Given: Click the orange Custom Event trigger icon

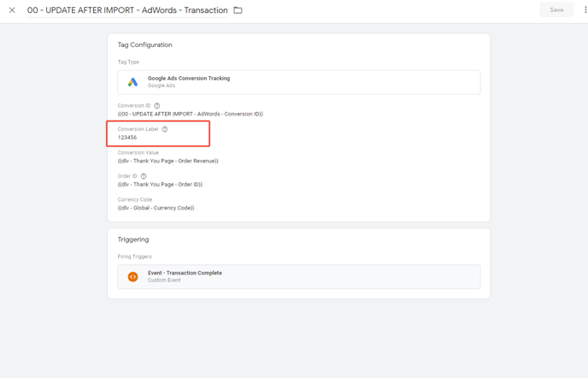Looking at the screenshot, I should pyautogui.click(x=132, y=276).
